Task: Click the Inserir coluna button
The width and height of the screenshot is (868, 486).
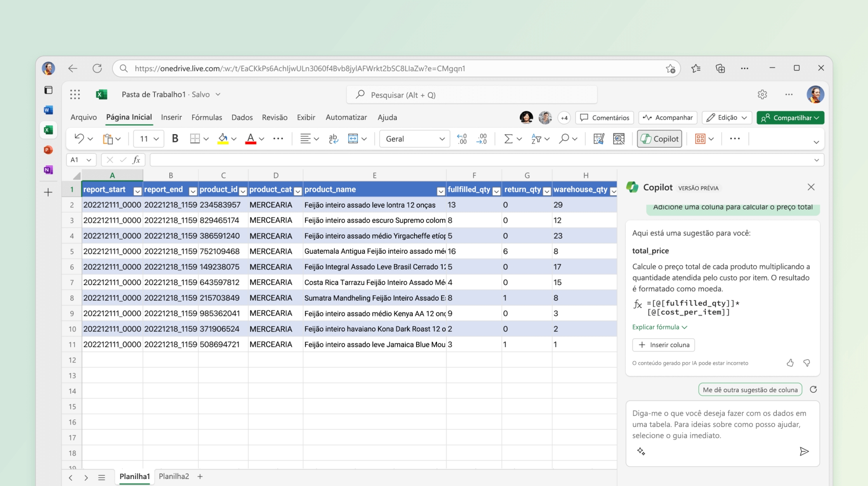Action: [664, 345]
